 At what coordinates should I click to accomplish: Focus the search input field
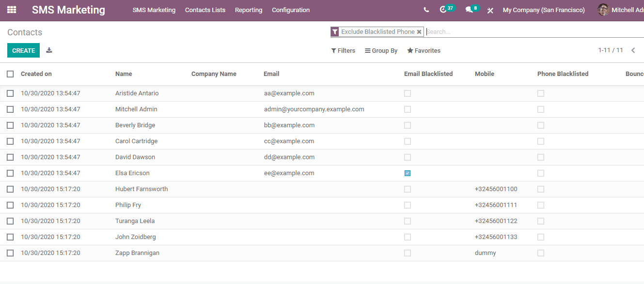[533, 32]
